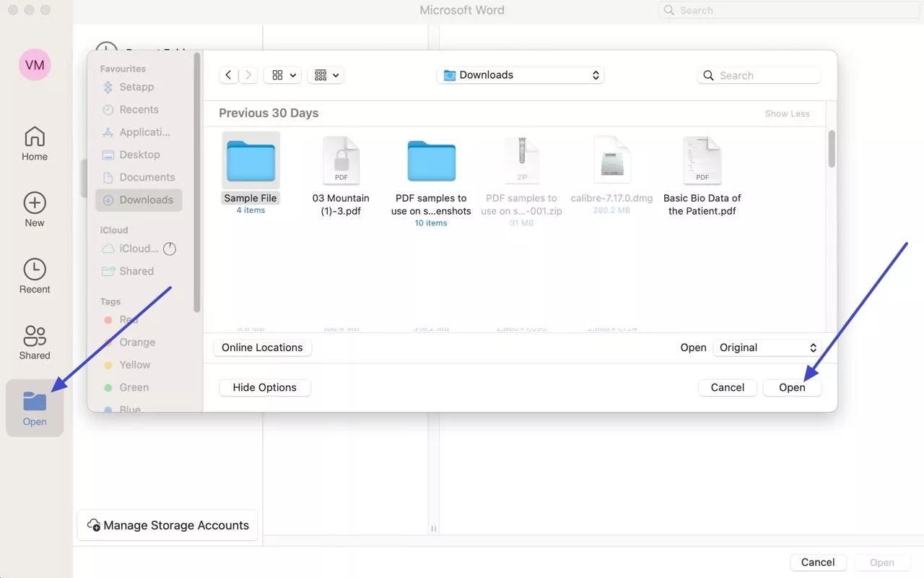Click the back navigation arrow in dialog
This screenshot has height=578, width=924.
228,74
